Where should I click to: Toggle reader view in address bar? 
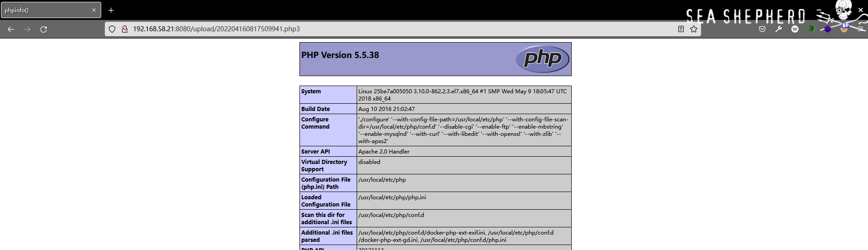(681, 29)
